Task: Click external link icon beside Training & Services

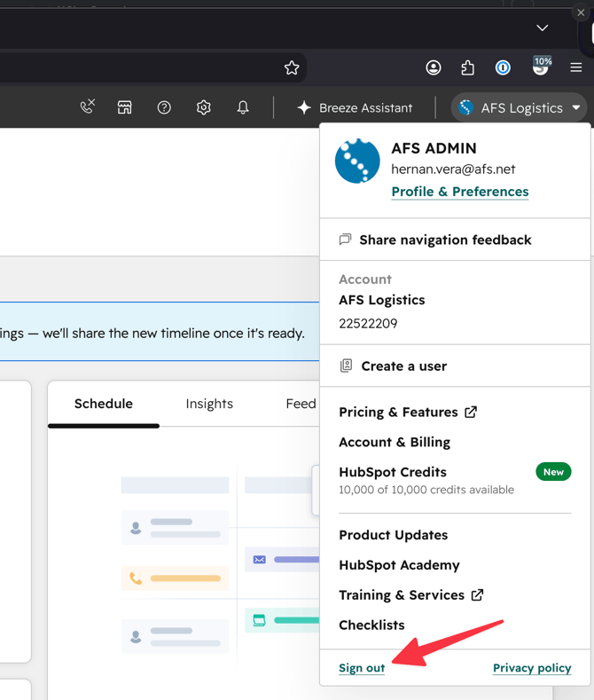Action: (x=477, y=594)
